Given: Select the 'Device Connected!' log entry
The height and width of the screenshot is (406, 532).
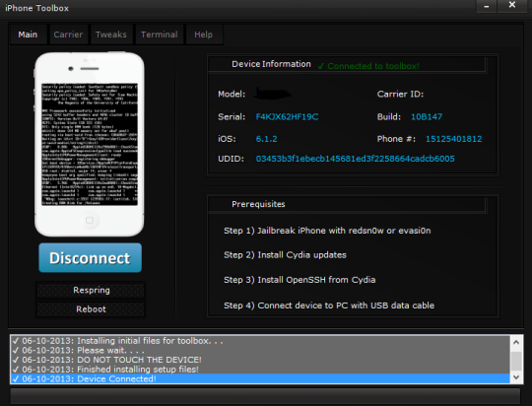Looking at the screenshot, I should click(x=260, y=378).
